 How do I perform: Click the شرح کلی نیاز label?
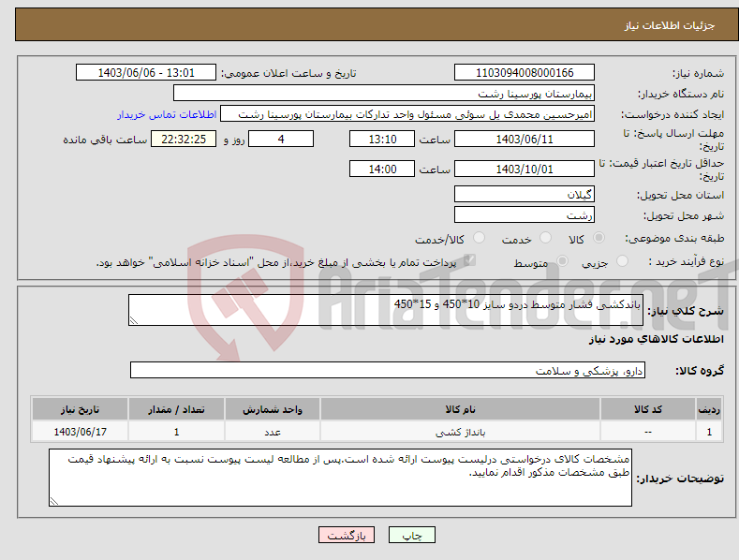(x=686, y=311)
